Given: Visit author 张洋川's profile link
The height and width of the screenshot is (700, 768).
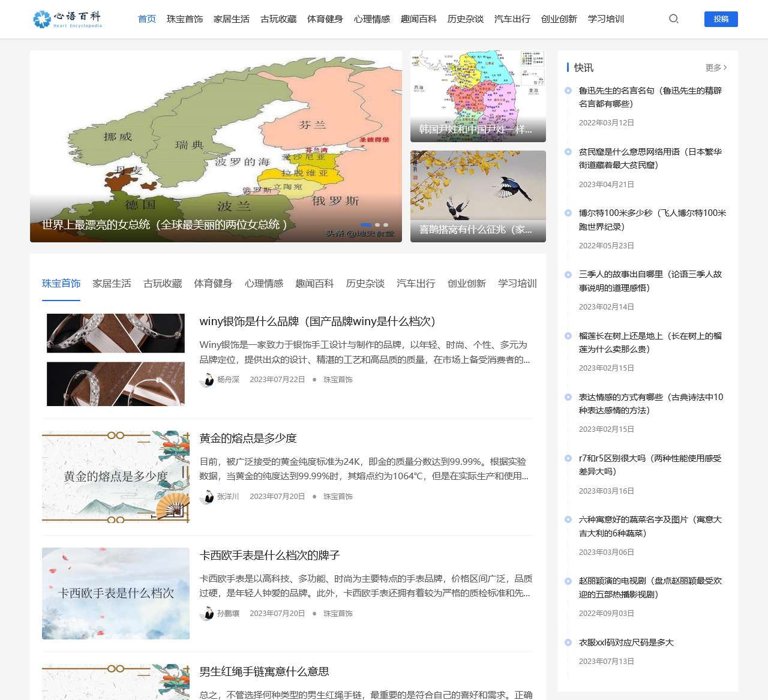Looking at the screenshot, I should click(x=228, y=497).
